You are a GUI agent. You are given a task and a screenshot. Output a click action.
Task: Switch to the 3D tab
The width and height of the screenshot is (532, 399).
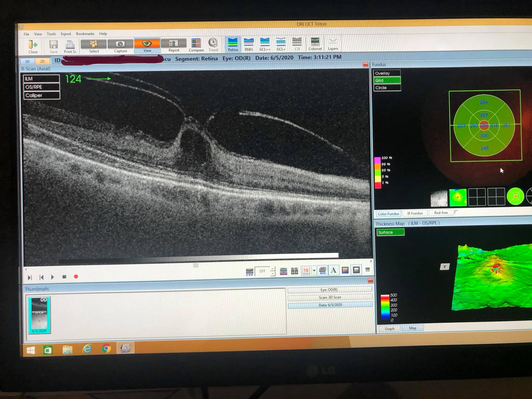27,61
